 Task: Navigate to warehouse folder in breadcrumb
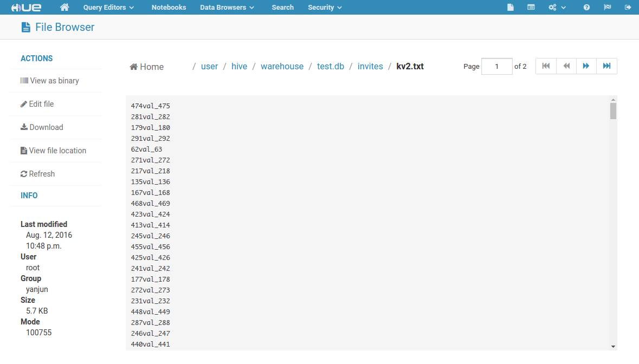tap(282, 67)
